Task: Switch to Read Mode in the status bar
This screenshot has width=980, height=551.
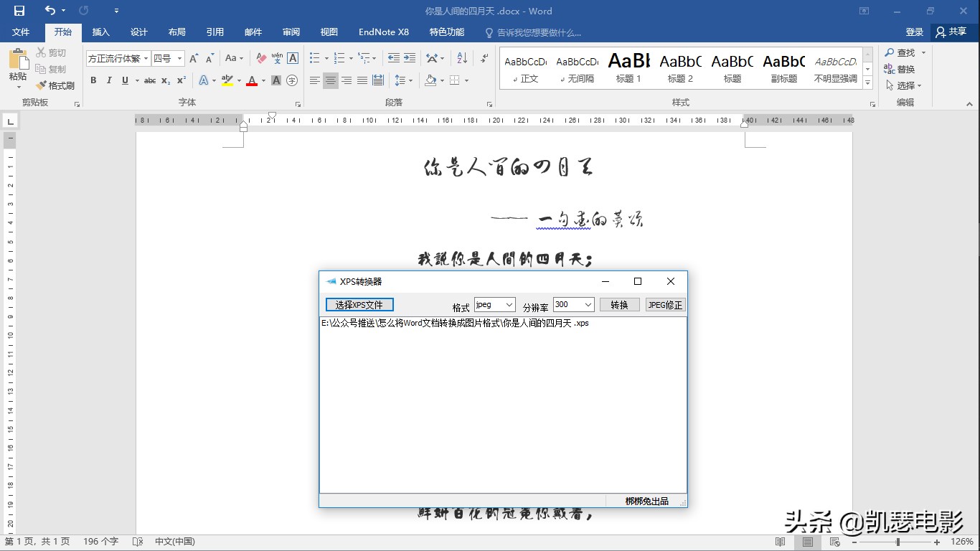Action: (x=781, y=542)
